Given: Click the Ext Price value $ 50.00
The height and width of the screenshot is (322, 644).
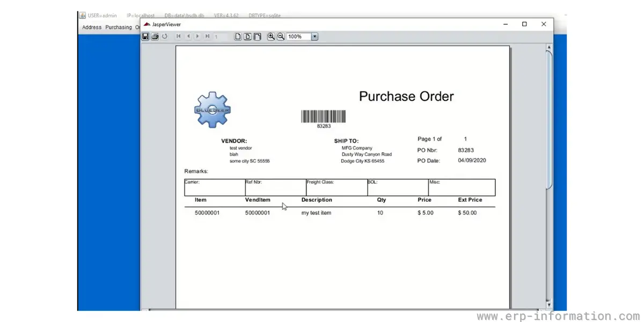Looking at the screenshot, I should (x=467, y=213).
